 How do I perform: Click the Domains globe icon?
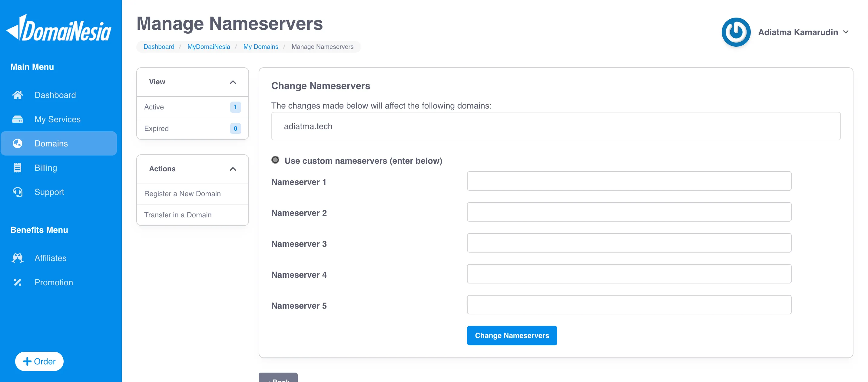(x=18, y=144)
